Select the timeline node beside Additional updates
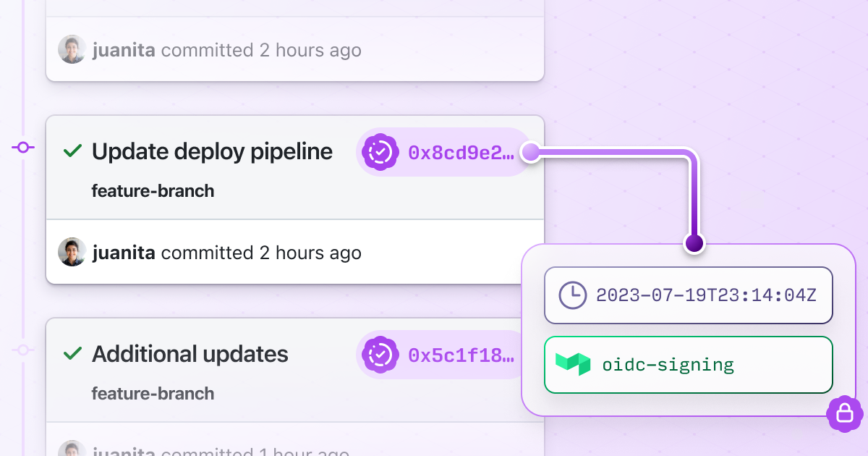 (23, 350)
